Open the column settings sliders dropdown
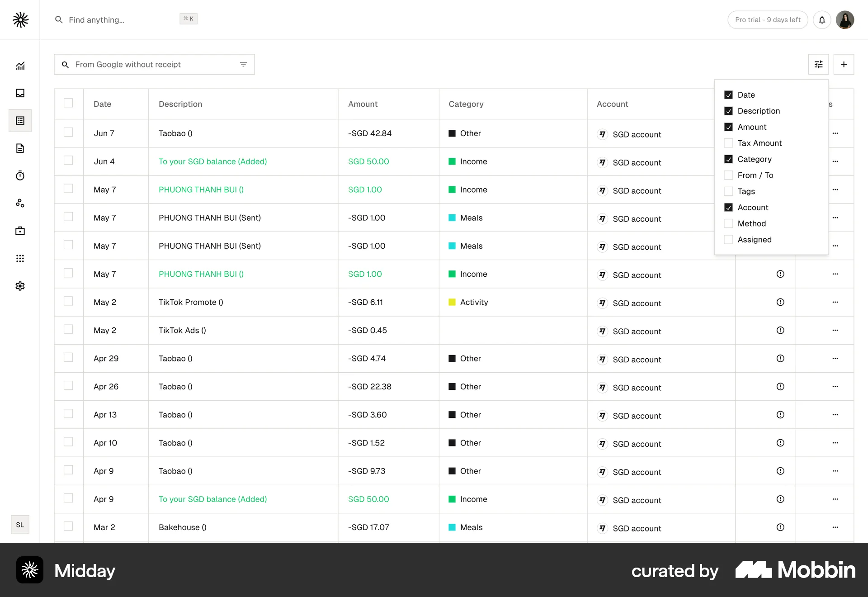Screen dimensions: 868x597 pos(818,64)
